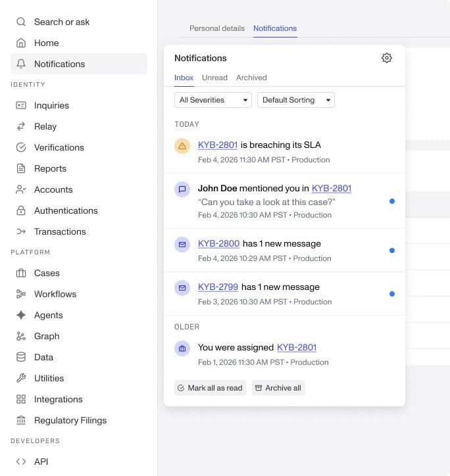Click the Agents sparkle icon
The width and height of the screenshot is (450, 476).
click(21, 315)
